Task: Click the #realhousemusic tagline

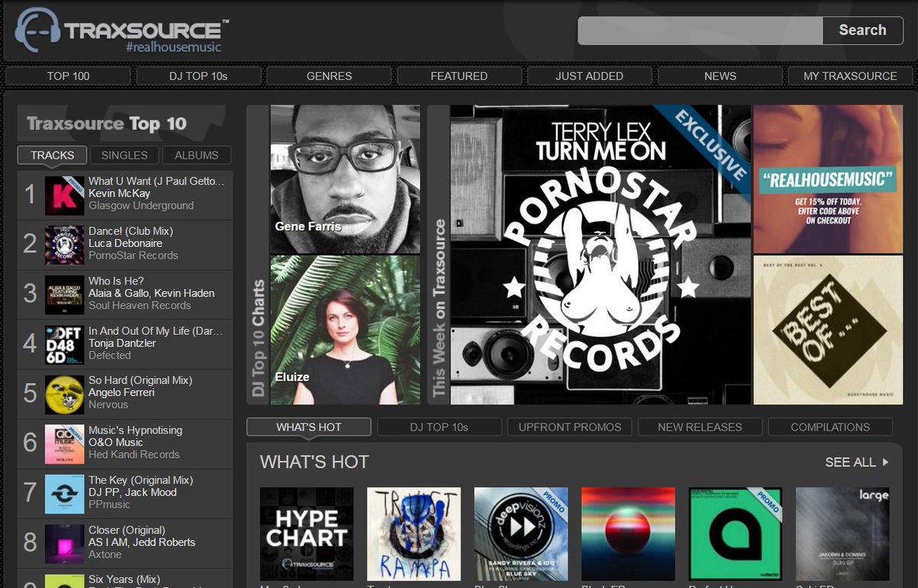Action: tap(174, 47)
